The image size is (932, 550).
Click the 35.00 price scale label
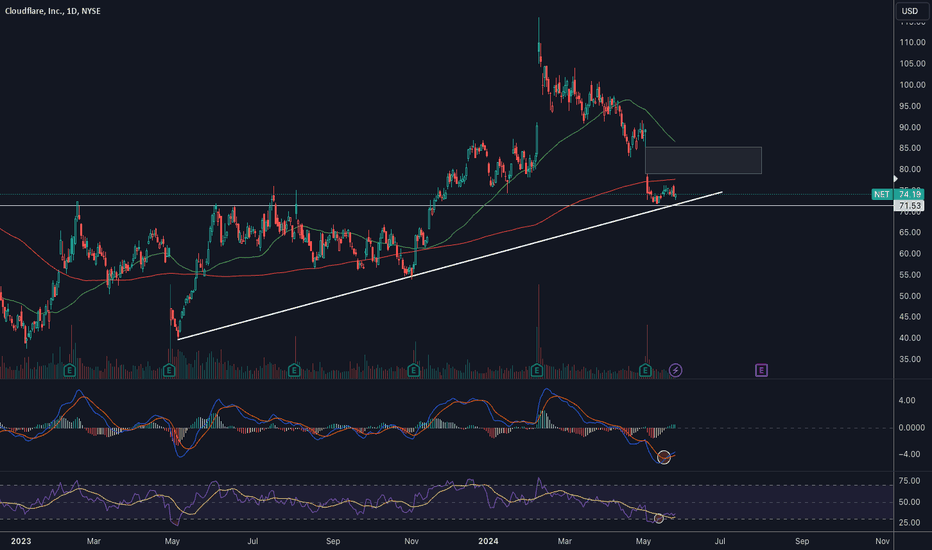coord(912,359)
